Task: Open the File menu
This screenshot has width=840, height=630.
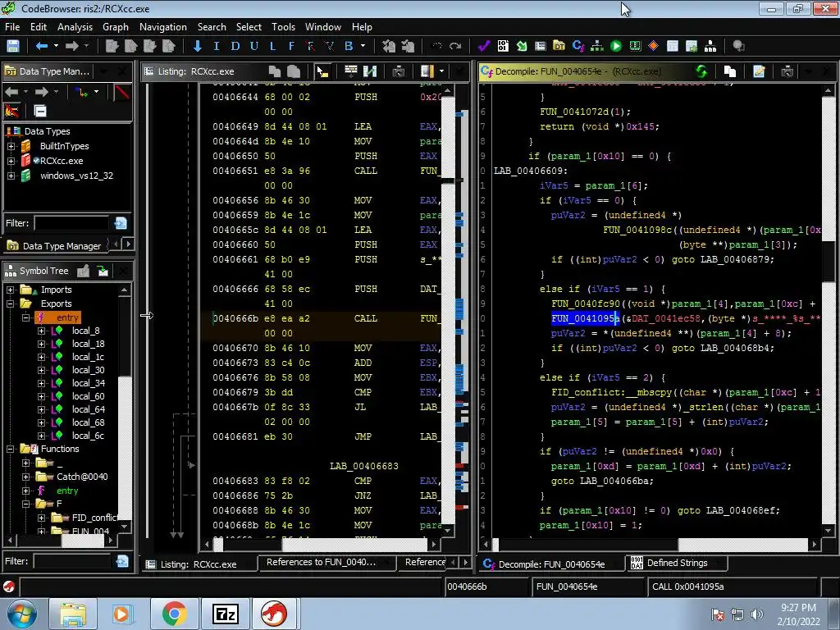Action: pyautogui.click(x=12, y=27)
